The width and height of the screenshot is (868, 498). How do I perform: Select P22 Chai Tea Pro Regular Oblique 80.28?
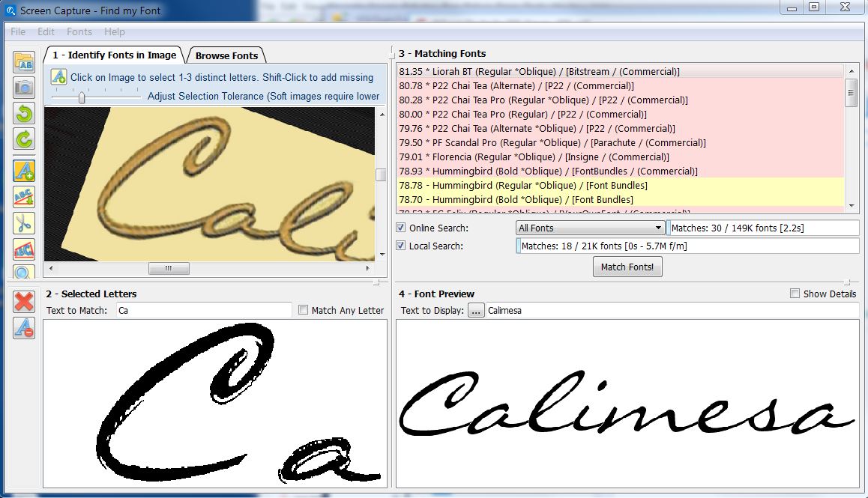coord(620,100)
